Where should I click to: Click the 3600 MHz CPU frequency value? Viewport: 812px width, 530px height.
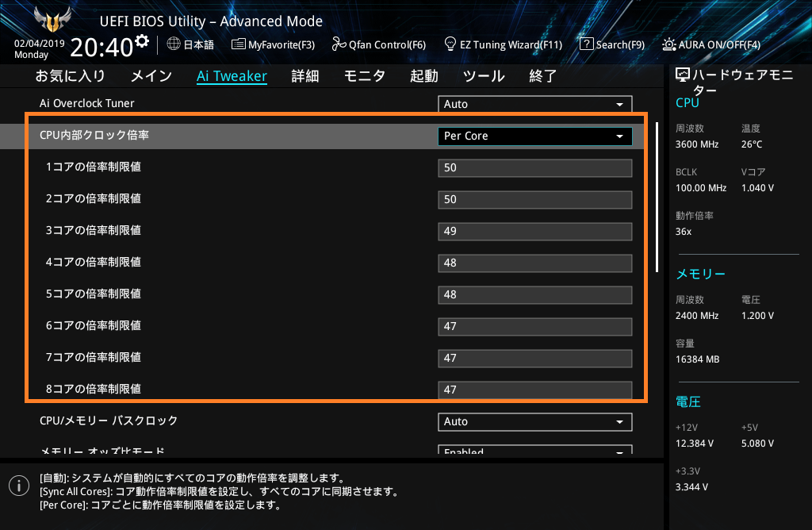pyautogui.click(x=697, y=144)
